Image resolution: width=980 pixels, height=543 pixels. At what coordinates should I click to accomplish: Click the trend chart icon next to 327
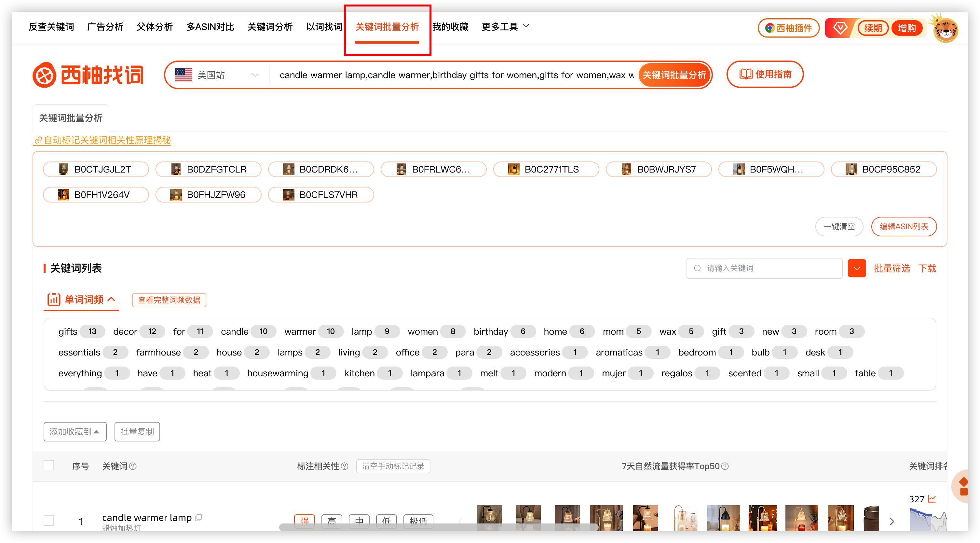[932, 498]
